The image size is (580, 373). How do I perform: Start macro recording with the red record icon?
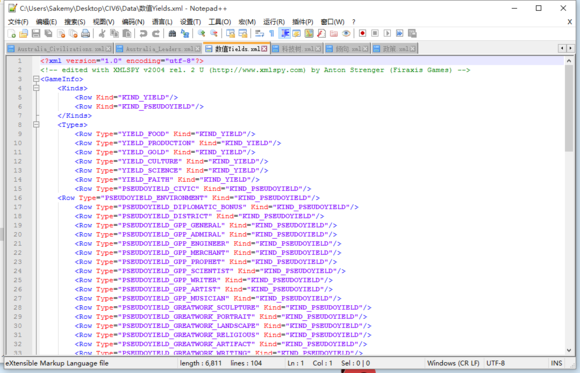click(362, 33)
